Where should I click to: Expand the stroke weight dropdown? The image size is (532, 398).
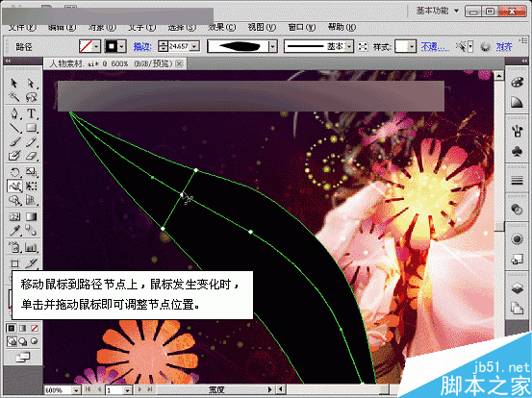point(194,46)
